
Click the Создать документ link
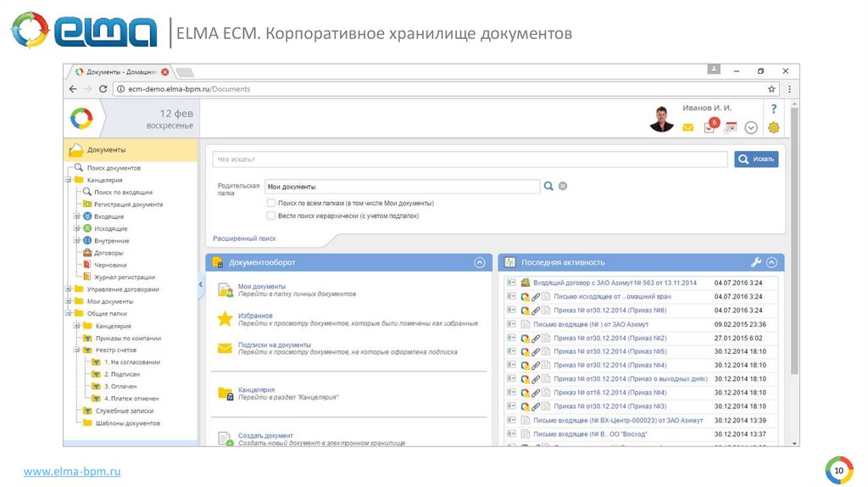(x=265, y=435)
